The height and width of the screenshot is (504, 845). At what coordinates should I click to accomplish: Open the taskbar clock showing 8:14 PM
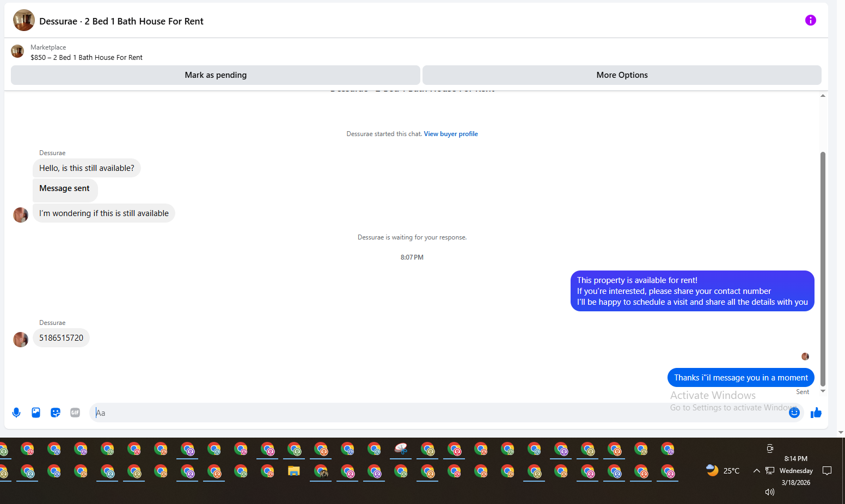(x=796, y=470)
